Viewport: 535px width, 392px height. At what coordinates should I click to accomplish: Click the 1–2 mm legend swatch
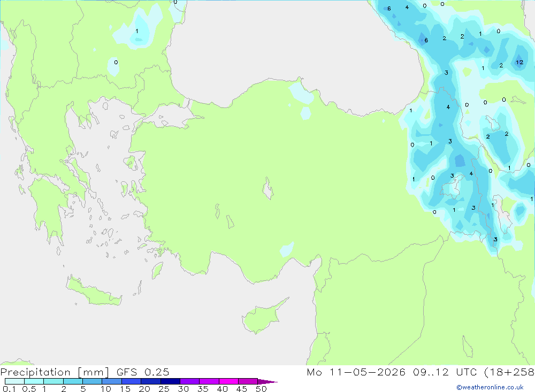[x=53, y=381]
